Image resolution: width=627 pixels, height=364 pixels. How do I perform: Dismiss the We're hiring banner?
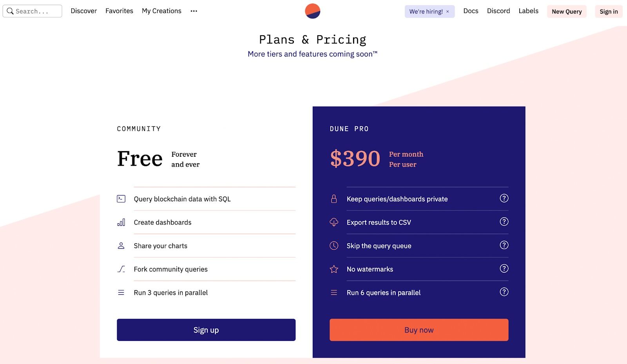tap(448, 12)
